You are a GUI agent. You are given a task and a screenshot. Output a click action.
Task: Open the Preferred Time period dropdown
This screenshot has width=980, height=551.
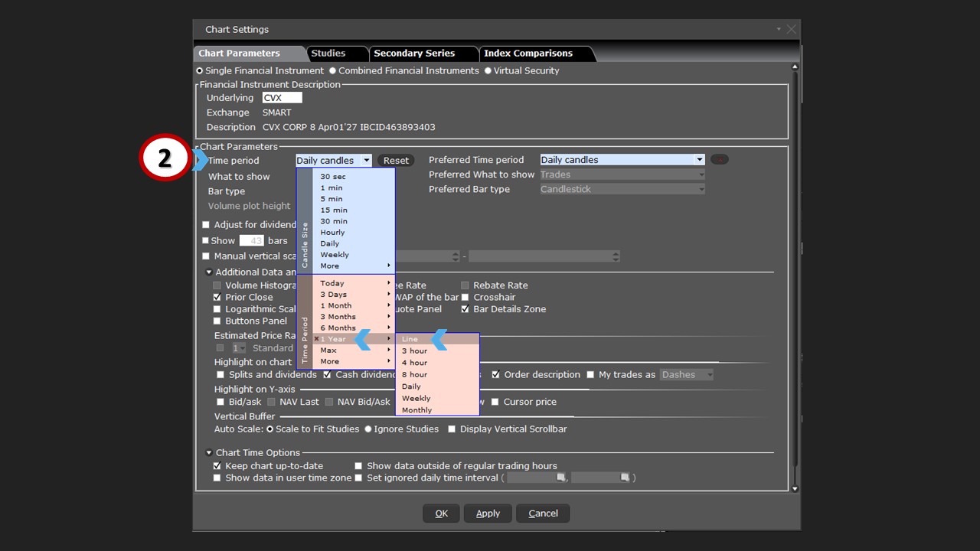tap(699, 160)
